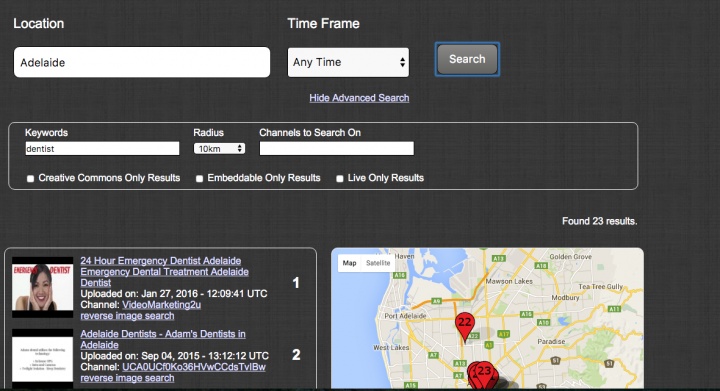This screenshot has height=391, width=720.
Task: Click the West Lakes map label
Action: [391, 347]
